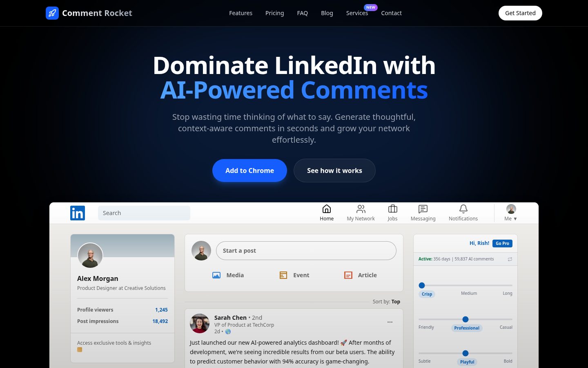Click the style slider handle at Playful
588x368 pixels.
pyautogui.click(x=465, y=353)
